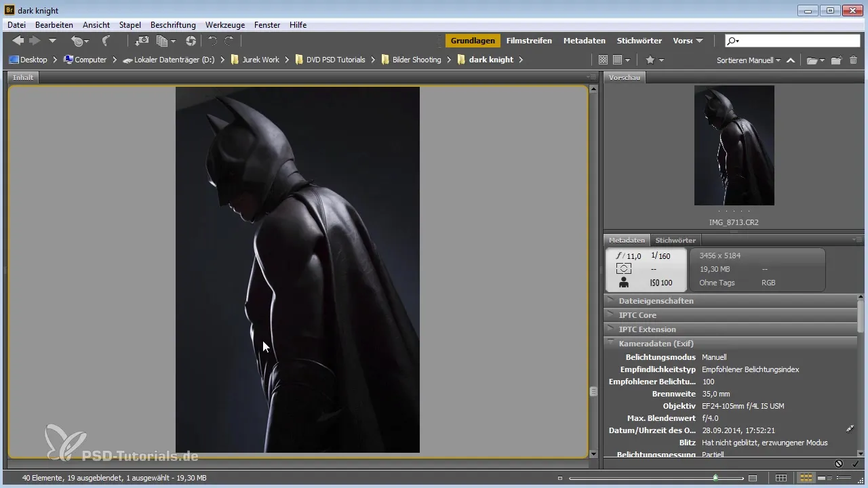Open the Beschriftung menu
Screen dimensions: 868x488
point(173,25)
